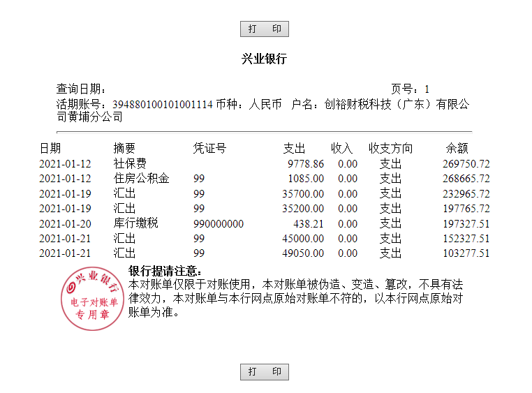Select account number 394880100101001114

(163, 104)
